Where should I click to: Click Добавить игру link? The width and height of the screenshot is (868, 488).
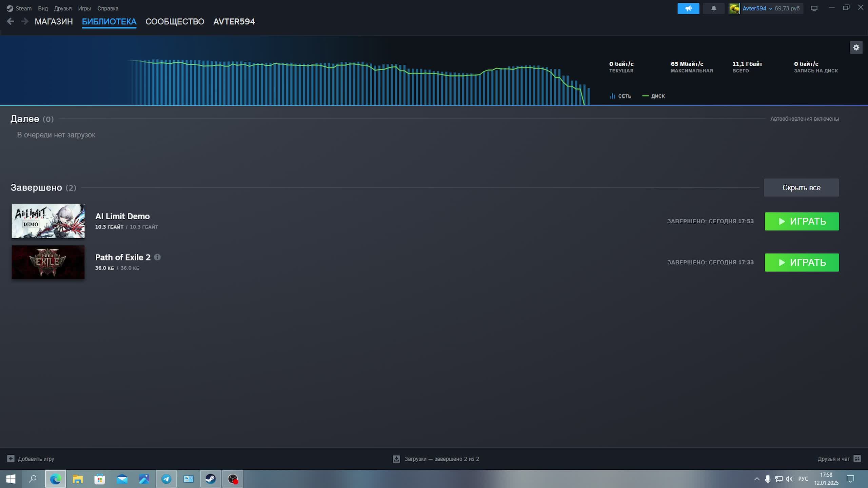(36, 459)
